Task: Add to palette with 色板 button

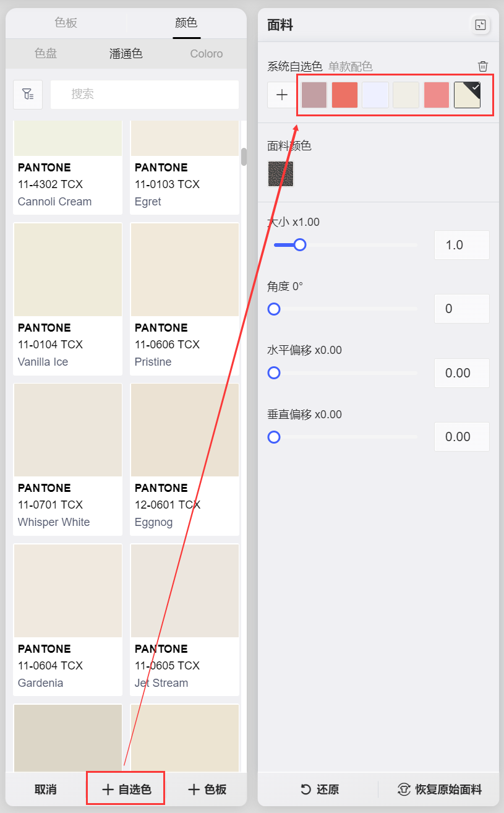Action: point(207,789)
